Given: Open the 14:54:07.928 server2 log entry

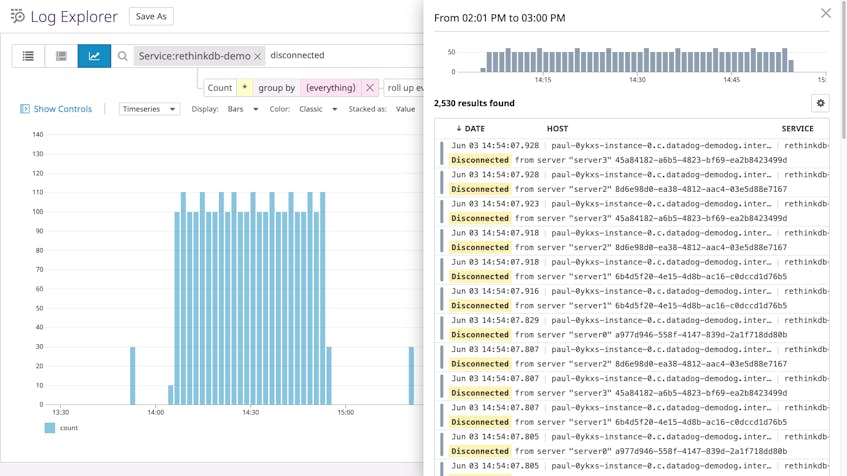Looking at the screenshot, I should (x=634, y=182).
